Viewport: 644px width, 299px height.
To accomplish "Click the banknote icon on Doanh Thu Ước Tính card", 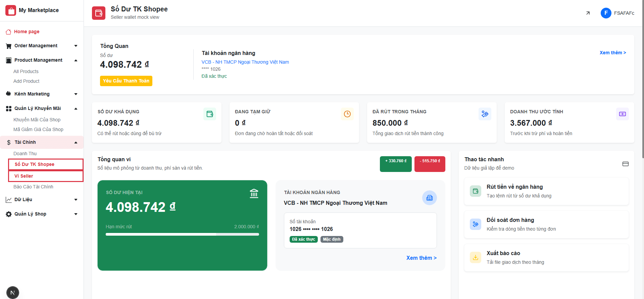I will pos(623,114).
